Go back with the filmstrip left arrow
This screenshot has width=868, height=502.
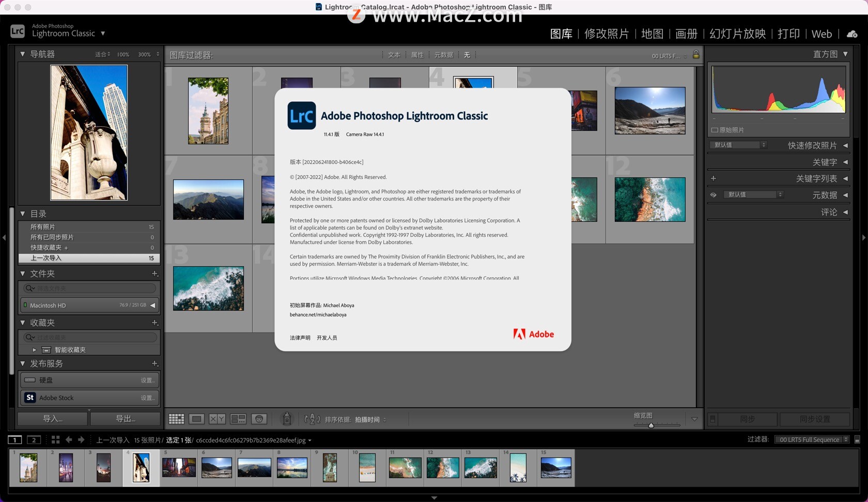[69, 439]
